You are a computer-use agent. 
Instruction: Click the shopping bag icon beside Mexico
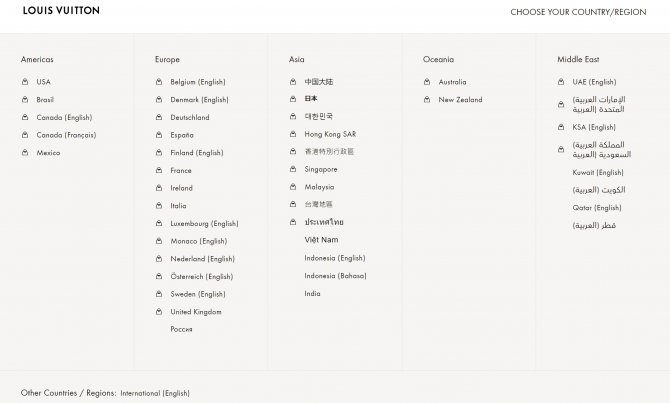point(25,153)
